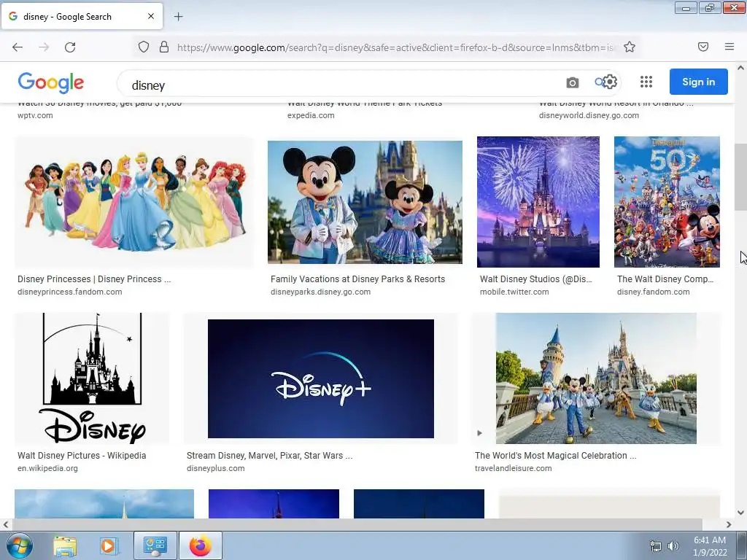Image resolution: width=747 pixels, height=560 pixels.
Task: Launch Windows Media Player from taskbar
Action: coord(109,545)
